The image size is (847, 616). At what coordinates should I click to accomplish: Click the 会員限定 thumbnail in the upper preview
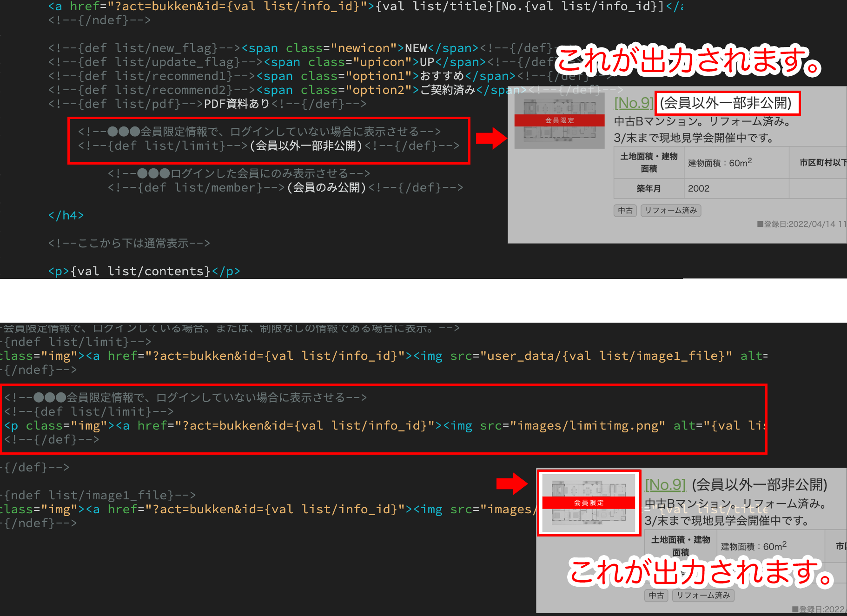[x=559, y=120]
